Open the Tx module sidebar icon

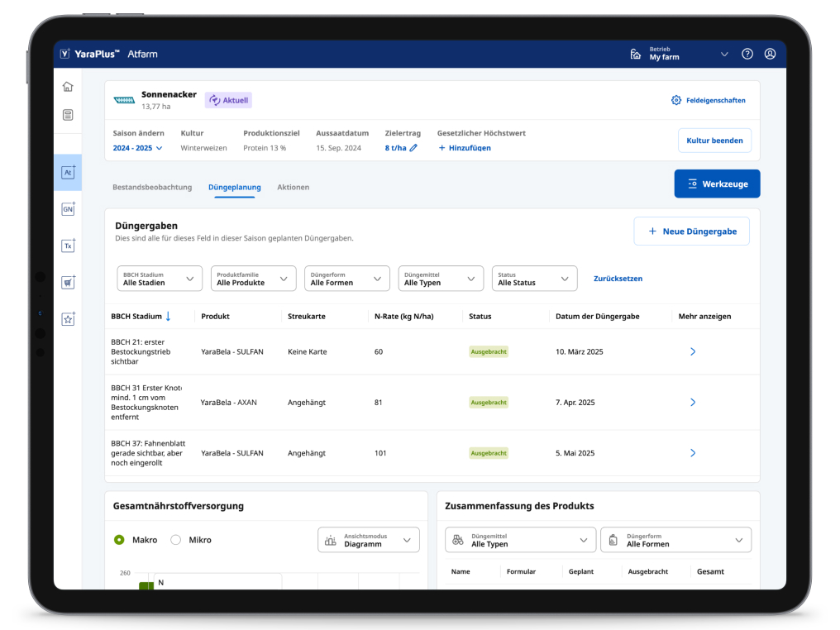pyautogui.click(x=68, y=246)
